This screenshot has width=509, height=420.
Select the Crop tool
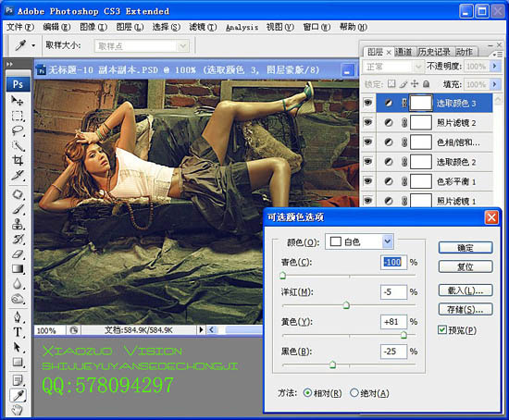(x=18, y=160)
